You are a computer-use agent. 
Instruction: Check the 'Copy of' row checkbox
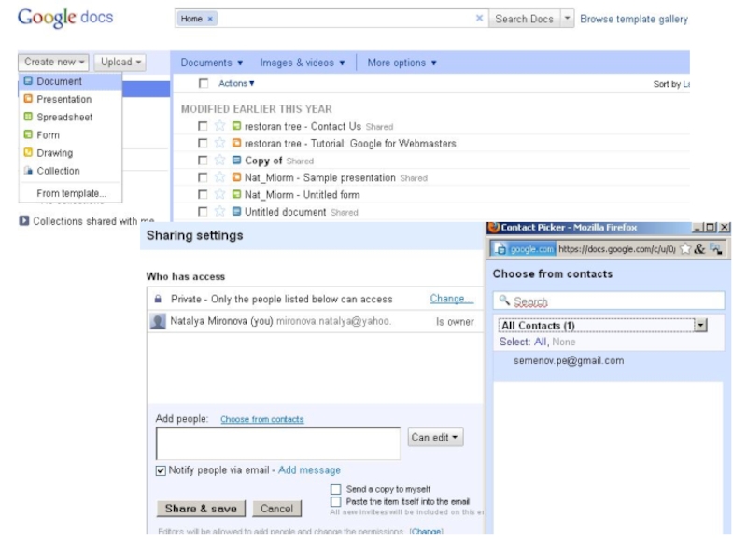203,161
